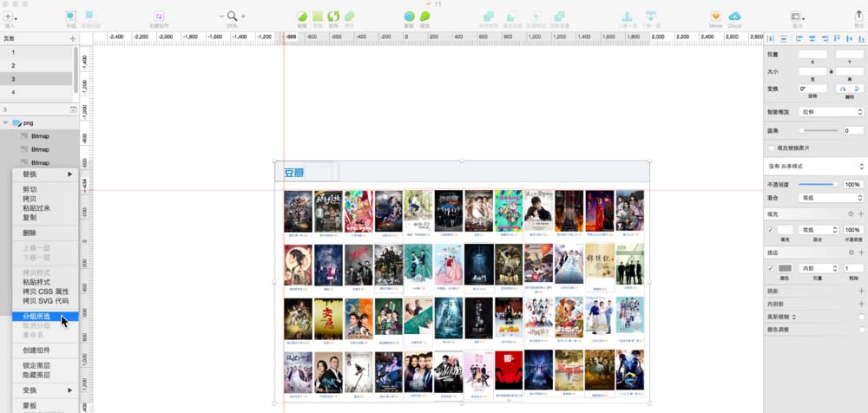Toggle the border enabled checkbox
Viewport: 868px width, 413px height.
click(770, 268)
